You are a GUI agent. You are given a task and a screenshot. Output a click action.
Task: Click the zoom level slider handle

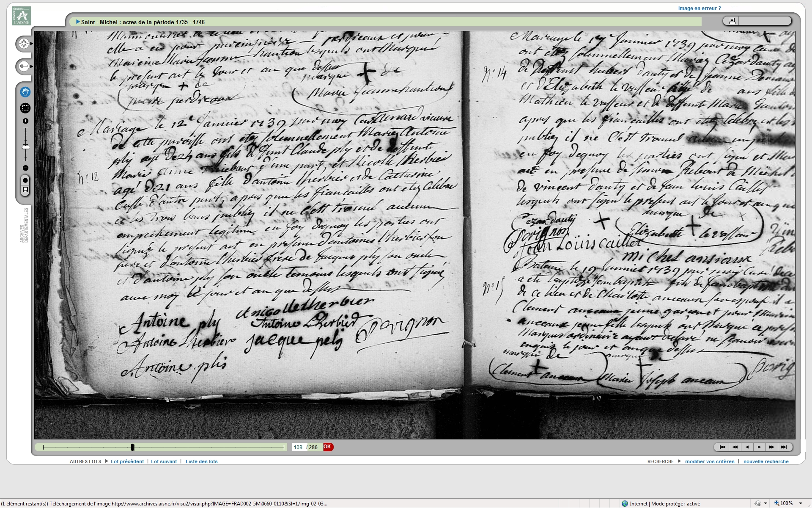pos(25,147)
